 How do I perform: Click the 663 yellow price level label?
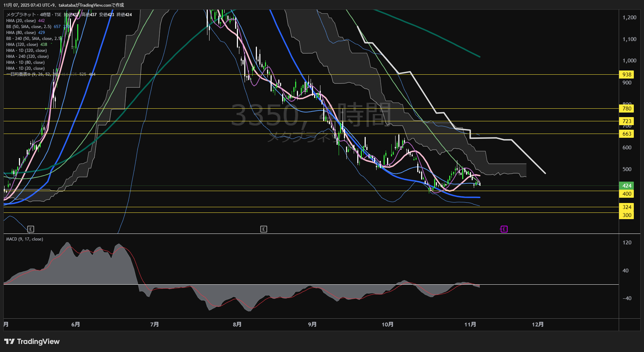[626, 134]
